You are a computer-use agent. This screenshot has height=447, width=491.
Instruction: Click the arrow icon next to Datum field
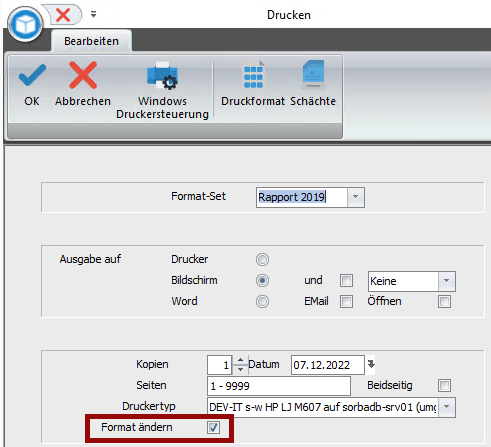(371, 364)
